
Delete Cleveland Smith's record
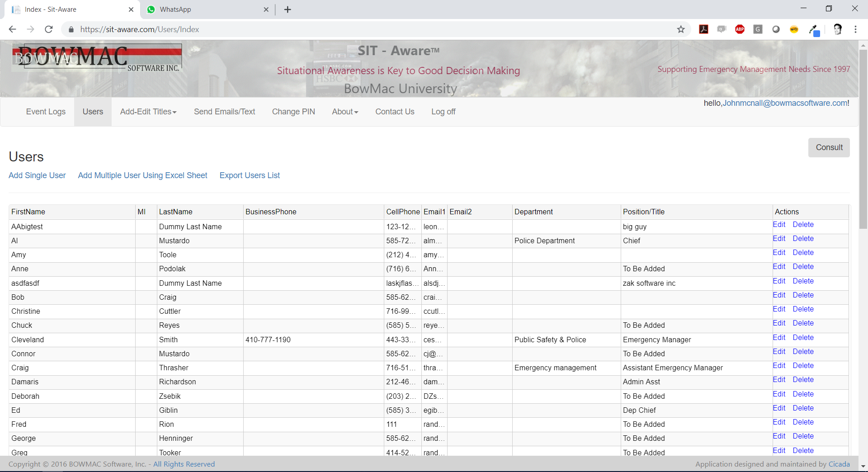803,338
